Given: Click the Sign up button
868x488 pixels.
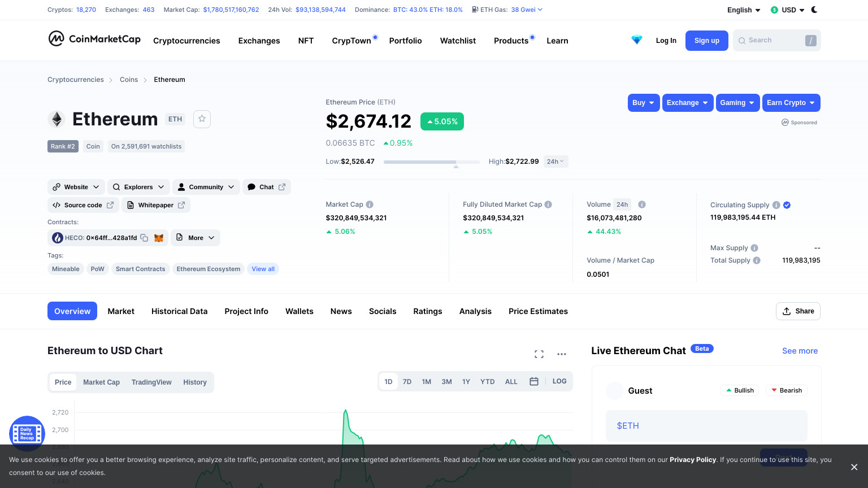Looking at the screenshot, I should tap(707, 41).
